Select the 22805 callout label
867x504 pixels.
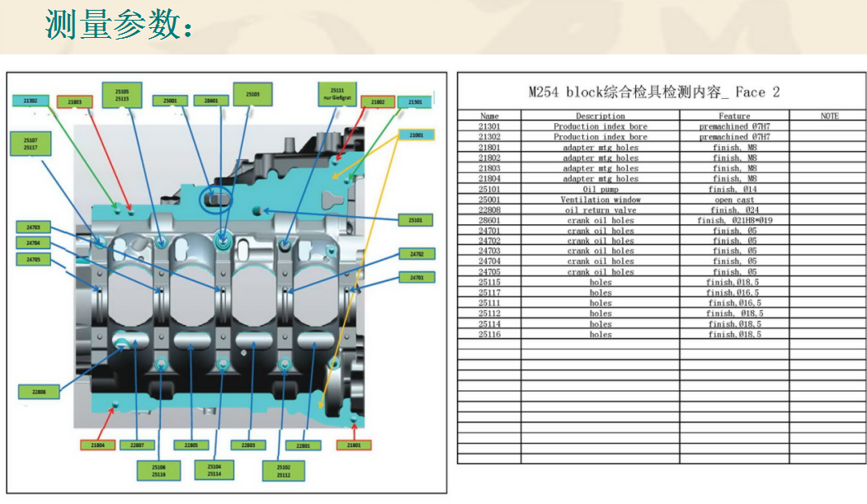[191, 445]
